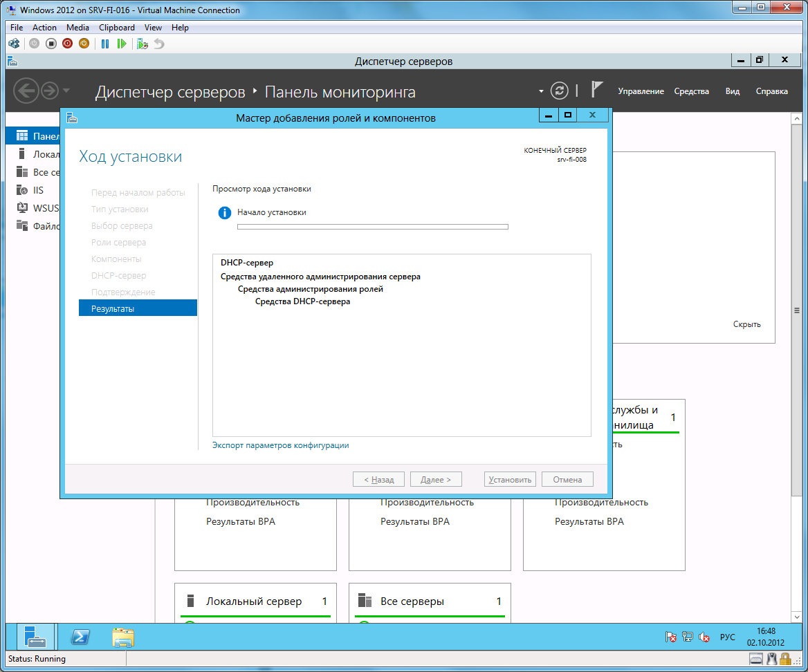Click DHCP-сервер in the results list
The width and height of the screenshot is (808, 672).
tap(247, 263)
